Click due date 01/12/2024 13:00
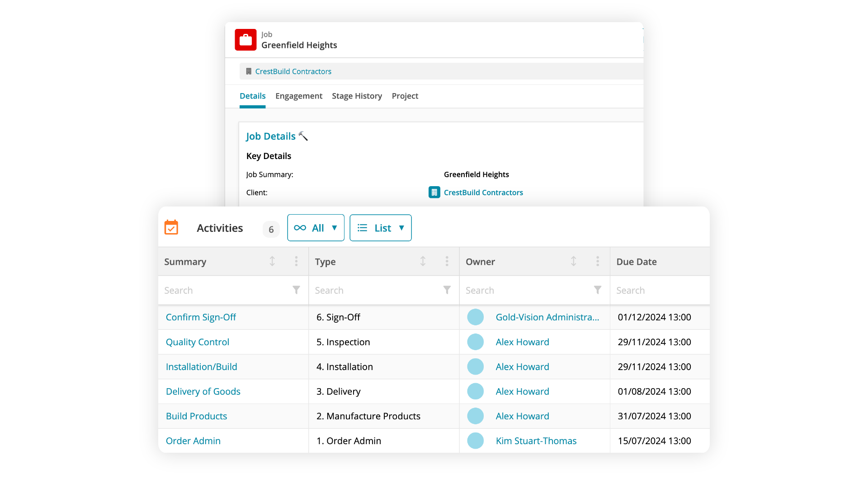The image size is (868, 488). coord(654,317)
